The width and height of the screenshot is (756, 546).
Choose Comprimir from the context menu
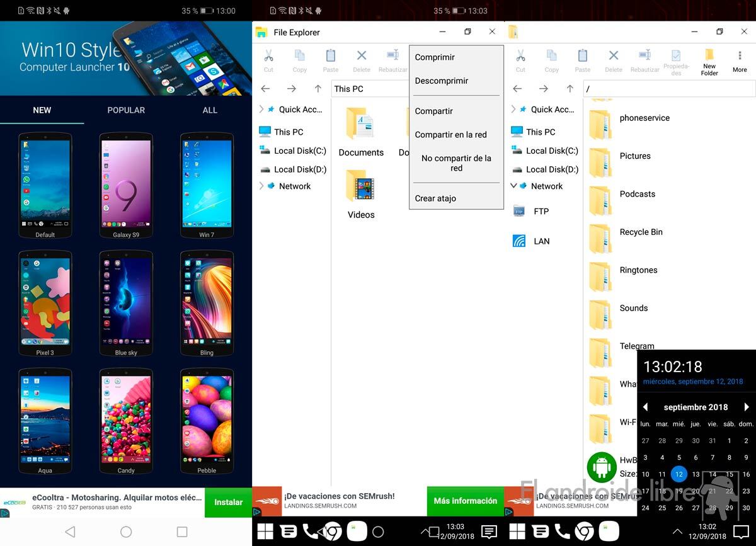click(x=456, y=57)
